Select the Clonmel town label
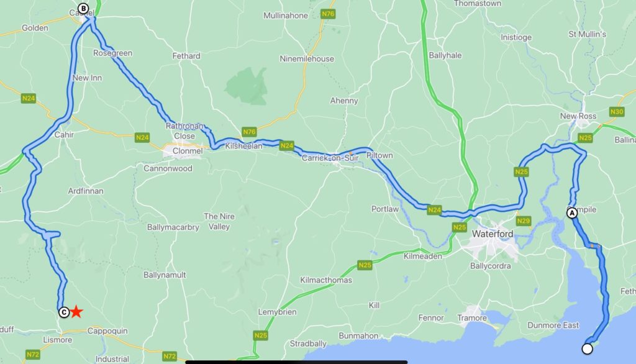The image size is (636, 364). [x=188, y=151]
